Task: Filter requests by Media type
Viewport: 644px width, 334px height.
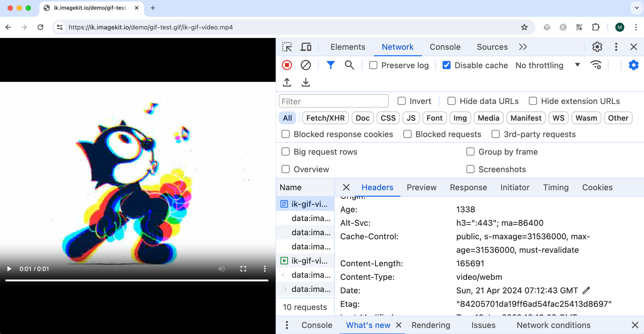Action: point(488,118)
